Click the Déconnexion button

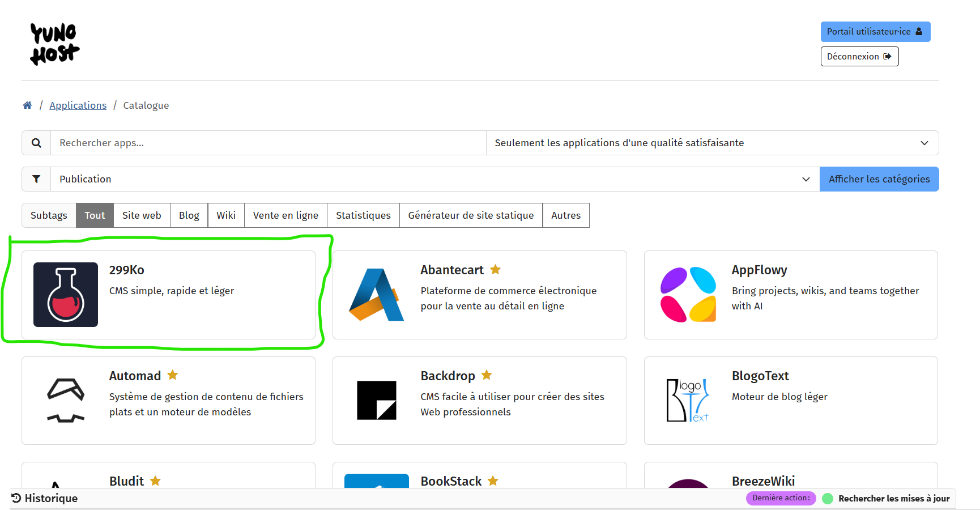[x=859, y=56]
